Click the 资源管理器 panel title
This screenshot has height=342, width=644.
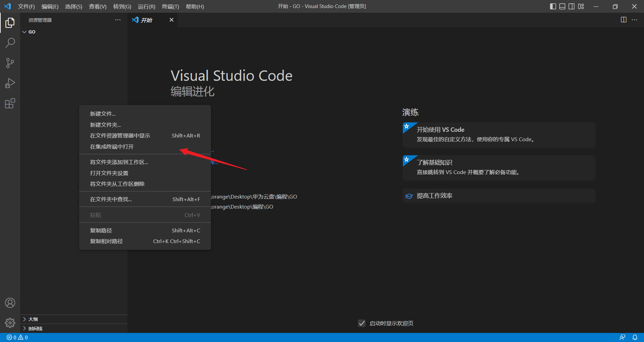(40, 20)
